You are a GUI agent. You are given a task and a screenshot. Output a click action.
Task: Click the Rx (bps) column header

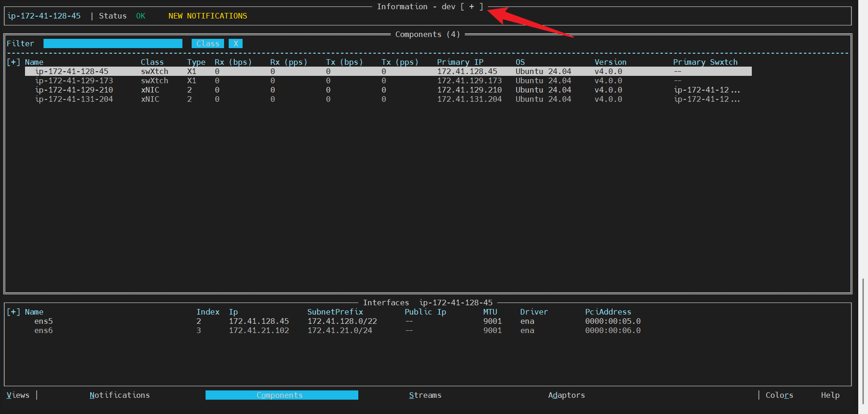[233, 62]
